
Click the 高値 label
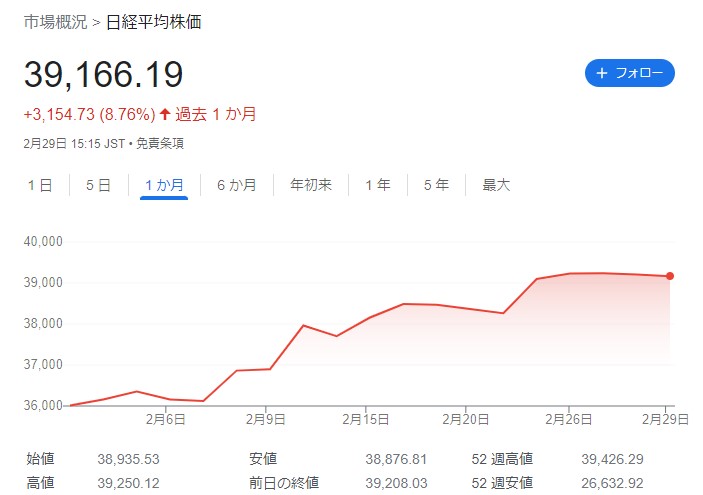tap(40, 483)
